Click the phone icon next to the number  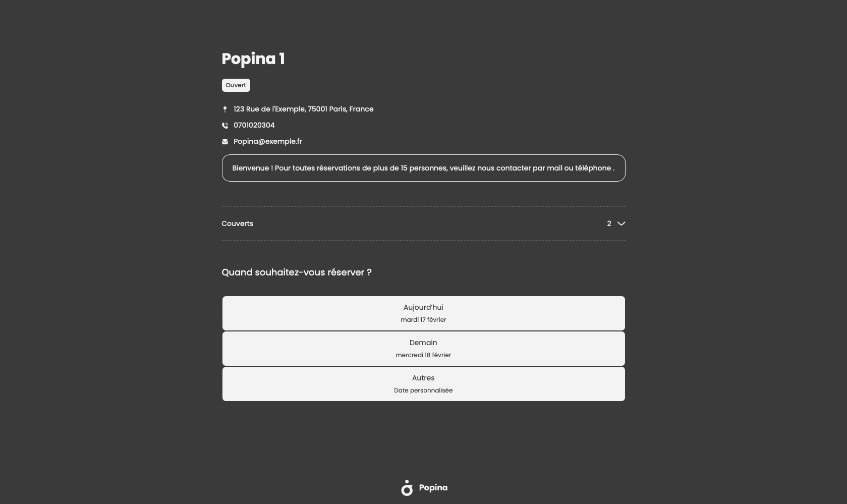point(225,126)
